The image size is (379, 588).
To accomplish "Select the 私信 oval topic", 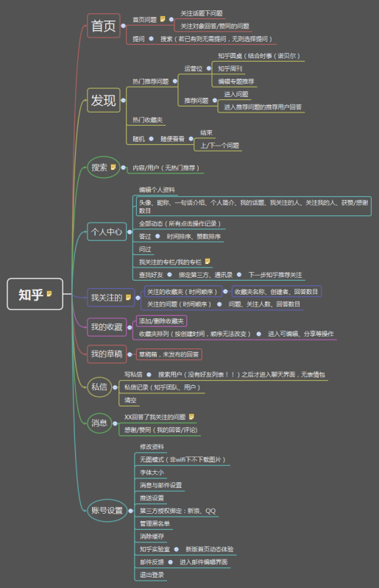I will (99, 387).
